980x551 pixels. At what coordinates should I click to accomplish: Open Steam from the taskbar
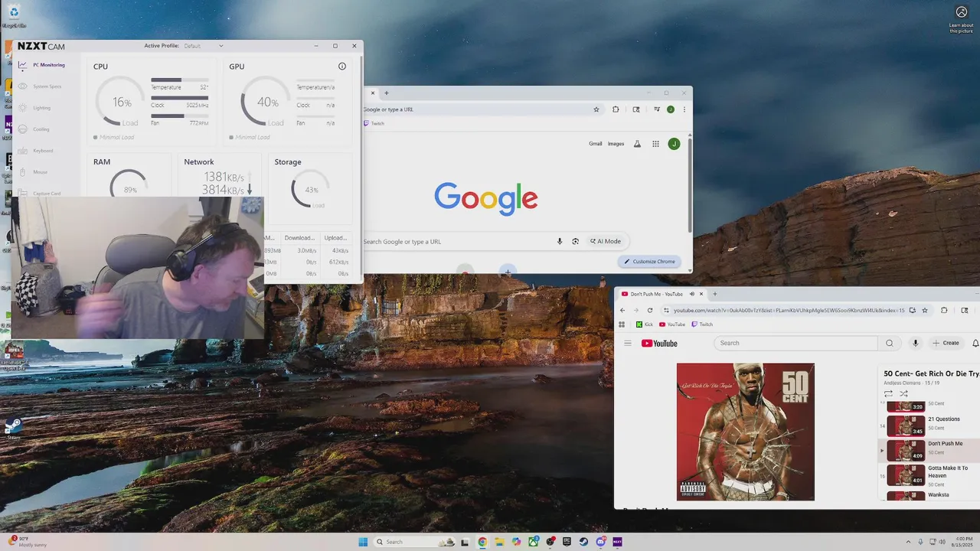pyautogui.click(x=583, y=542)
